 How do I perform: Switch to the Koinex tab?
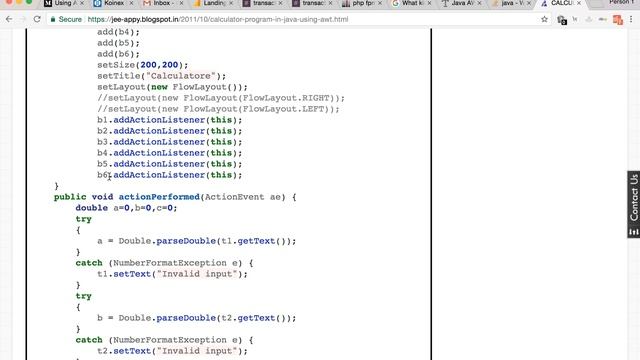(x=113, y=3)
